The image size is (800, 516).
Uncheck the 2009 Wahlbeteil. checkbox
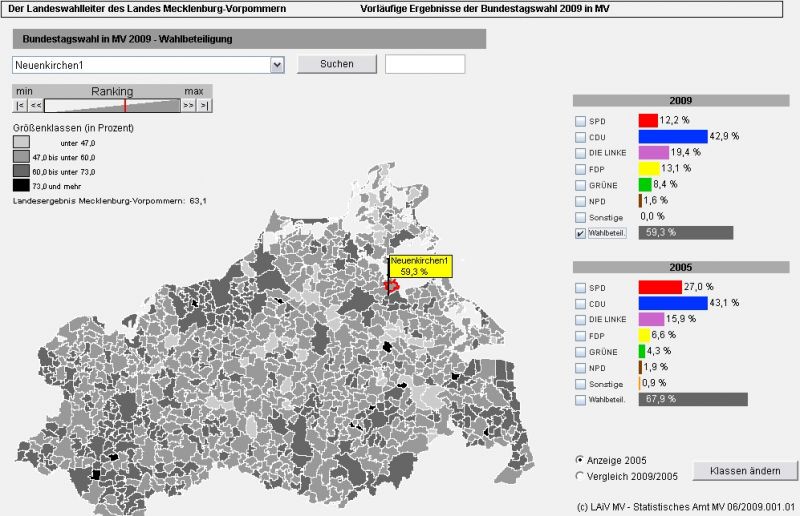pyautogui.click(x=580, y=233)
